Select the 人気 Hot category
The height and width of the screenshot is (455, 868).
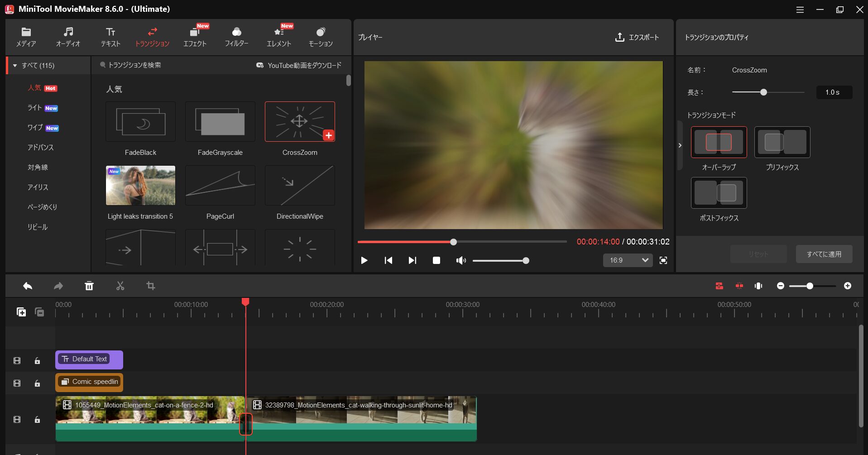(43, 88)
